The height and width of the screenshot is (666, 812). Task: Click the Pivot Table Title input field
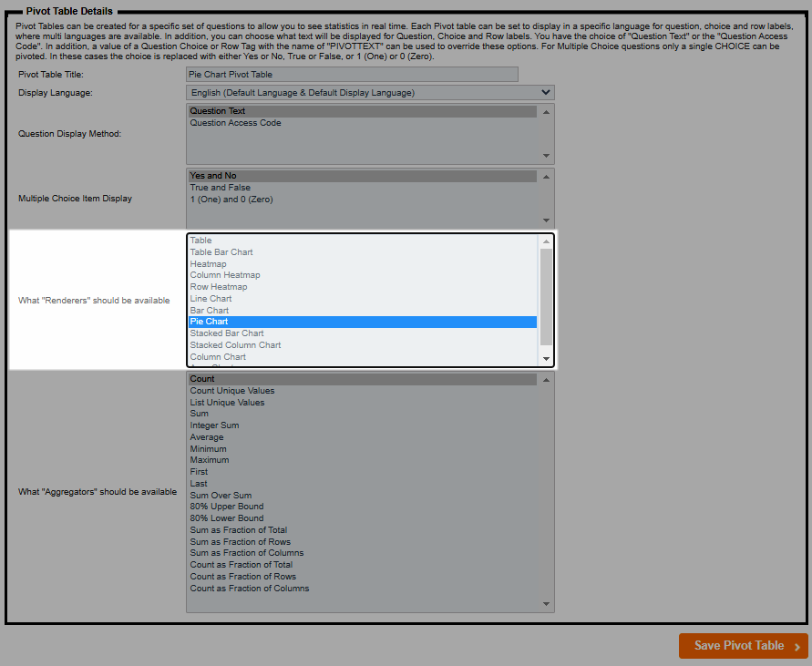point(352,75)
